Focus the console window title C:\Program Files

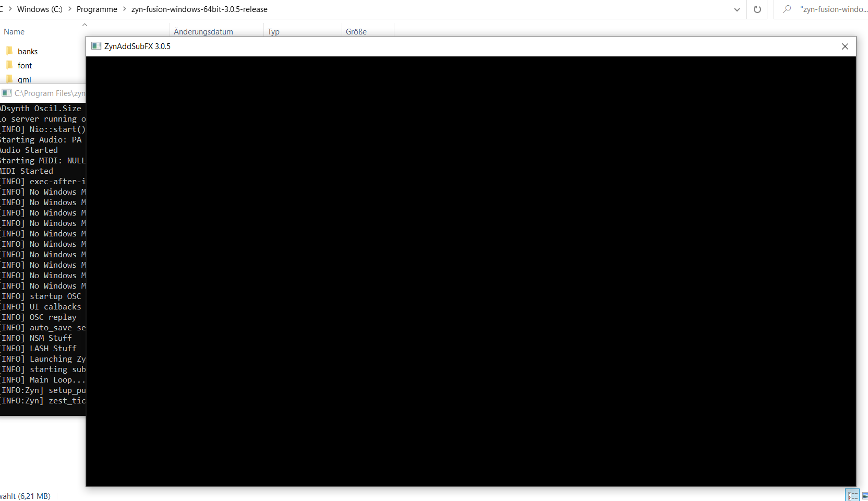coord(50,93)
